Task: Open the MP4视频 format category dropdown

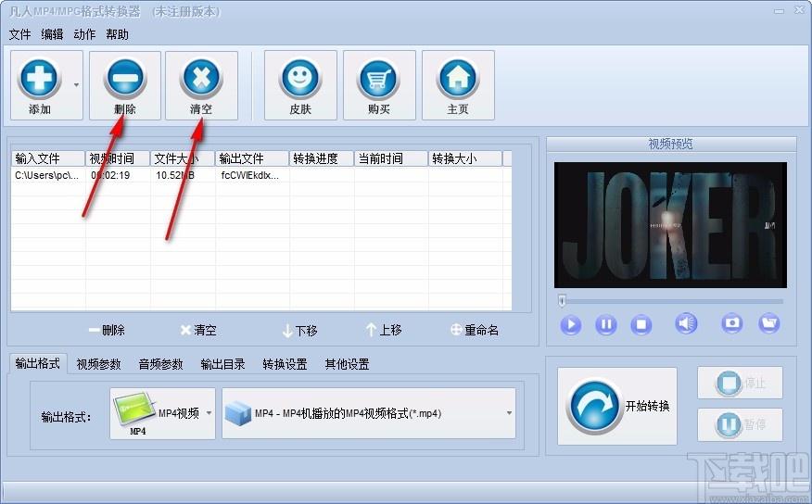Action: tap(162, 413)
